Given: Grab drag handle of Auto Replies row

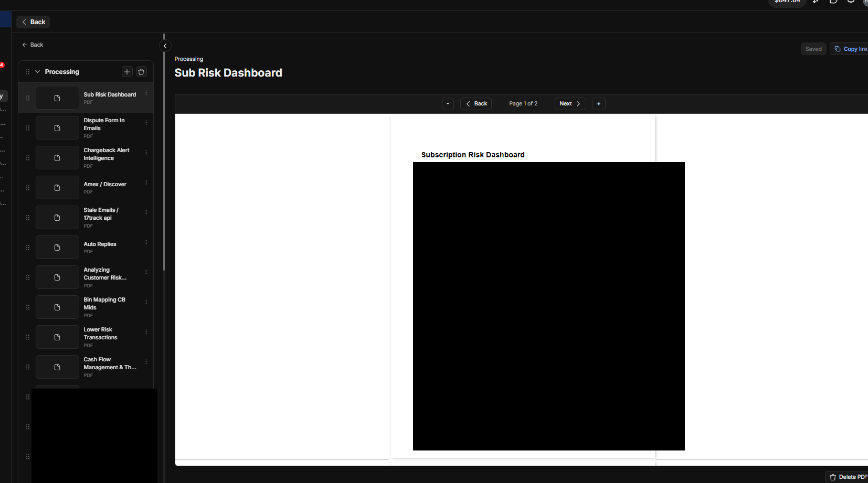Looking at the screenshot, I should [28, 248].
